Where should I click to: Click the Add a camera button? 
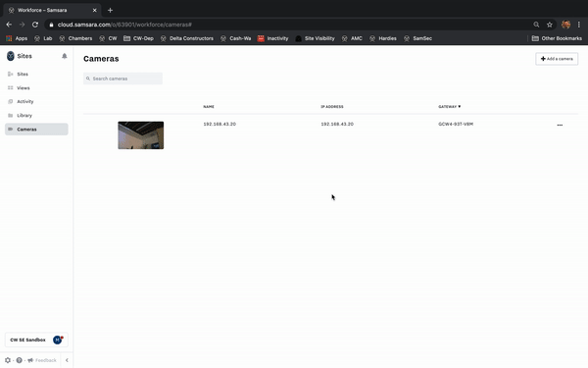557,59
